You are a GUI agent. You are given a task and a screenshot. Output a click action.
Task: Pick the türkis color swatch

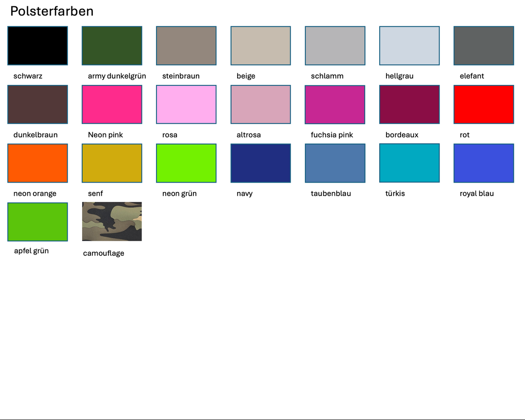[x=409, y=163]
